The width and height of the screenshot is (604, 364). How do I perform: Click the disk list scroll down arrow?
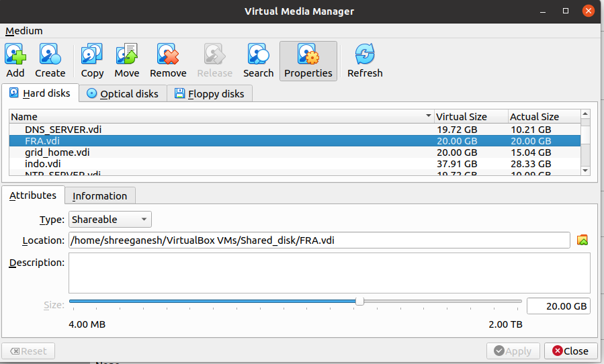pos(585,171)
